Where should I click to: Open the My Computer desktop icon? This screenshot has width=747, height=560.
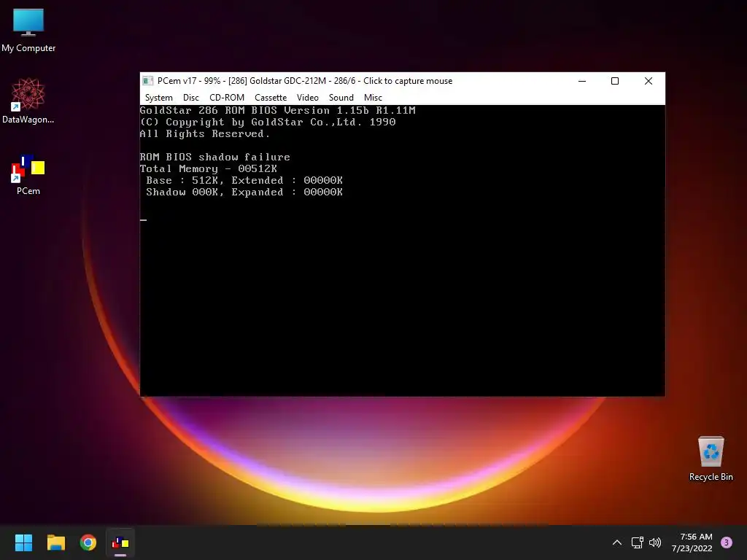pos(28,31)
